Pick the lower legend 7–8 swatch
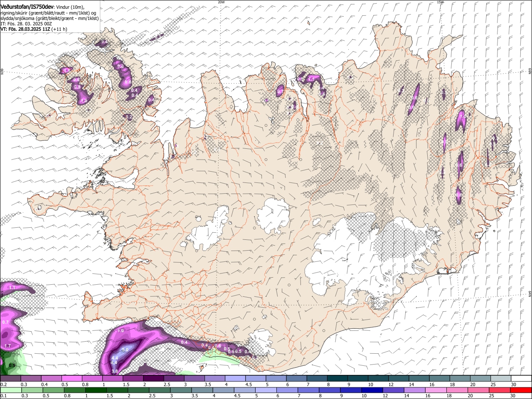The image size is (532, 399). tap(308, 390)
